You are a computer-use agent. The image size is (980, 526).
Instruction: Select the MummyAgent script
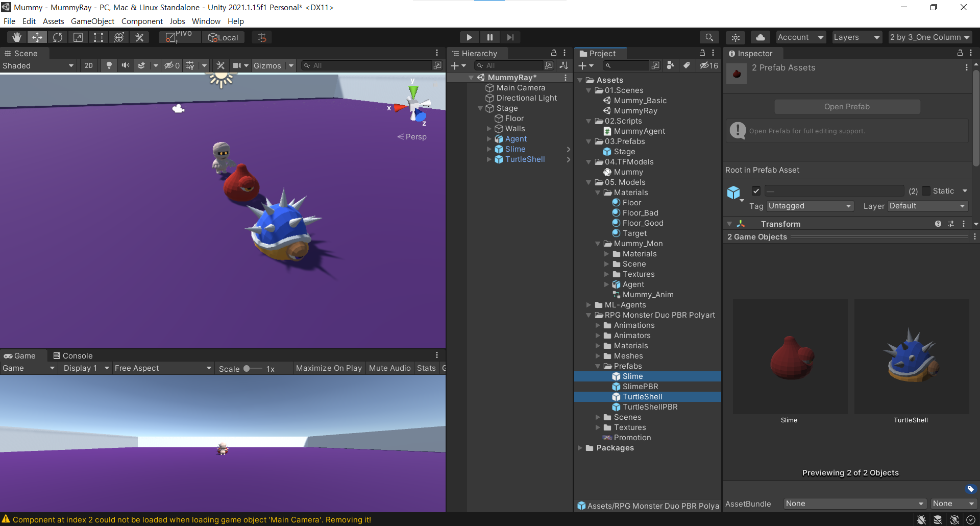(639, 131)
